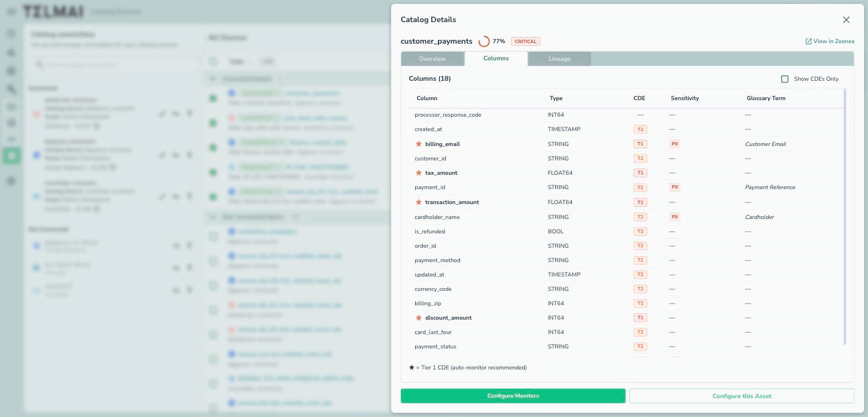Click the Configure this Asset button
Screen dimensions: 868x417
742,396
